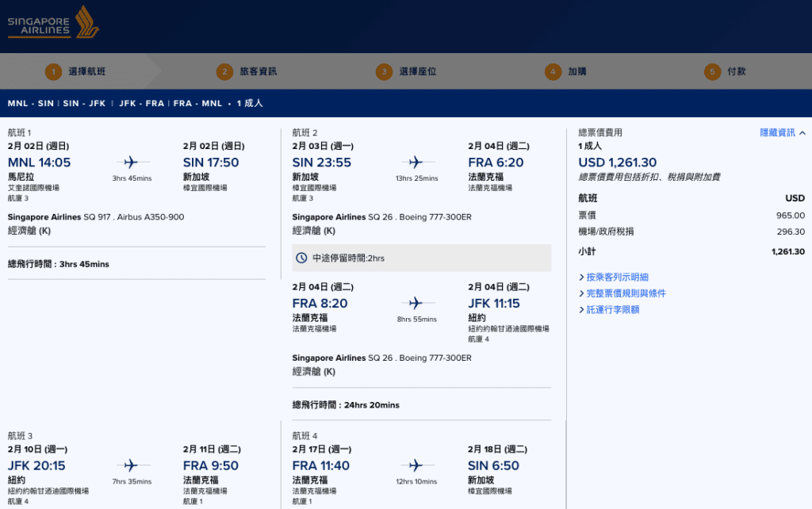This screenshot has height=509, width=812.
Task: Click the SIN - JFK route segment
Action: pos(84,103)
